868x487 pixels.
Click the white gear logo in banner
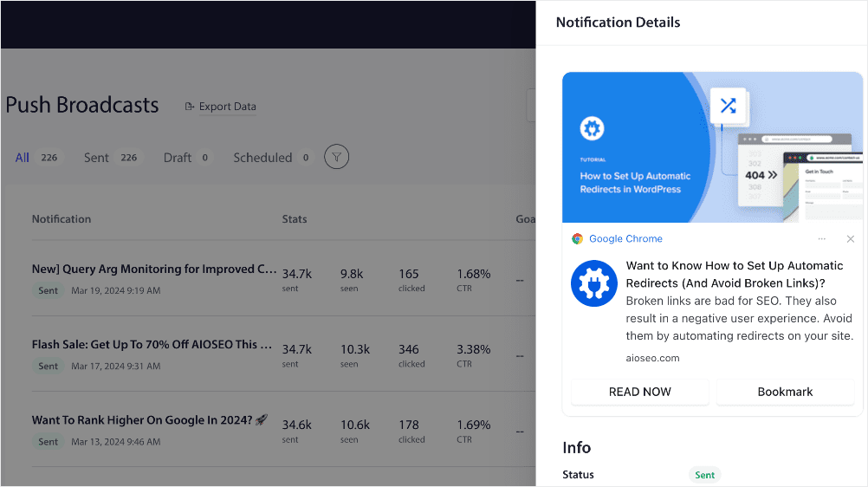(592, 128)
